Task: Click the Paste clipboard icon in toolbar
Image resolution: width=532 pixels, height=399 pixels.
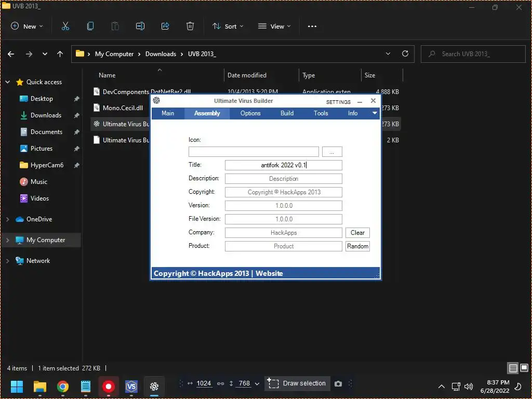Action: [x=115, y=26]
